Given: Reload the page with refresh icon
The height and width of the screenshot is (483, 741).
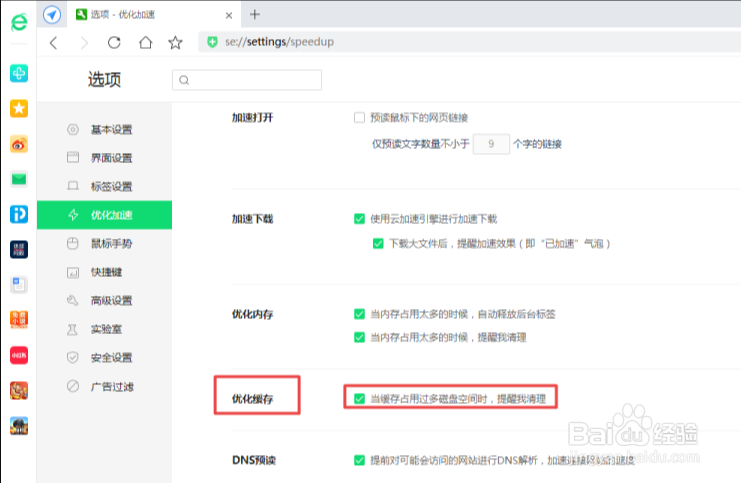Looking at the screenshot, I should coord(114,43).
